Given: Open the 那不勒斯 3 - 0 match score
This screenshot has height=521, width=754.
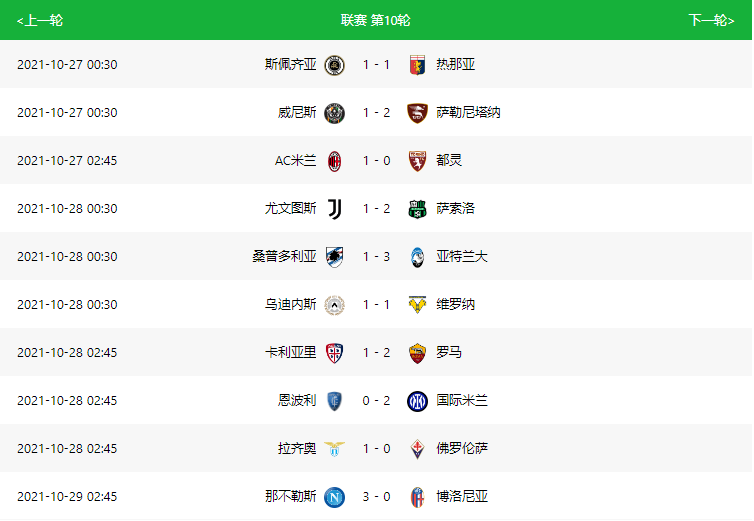Looking at the screenshot, I should [x=377, y=496].
